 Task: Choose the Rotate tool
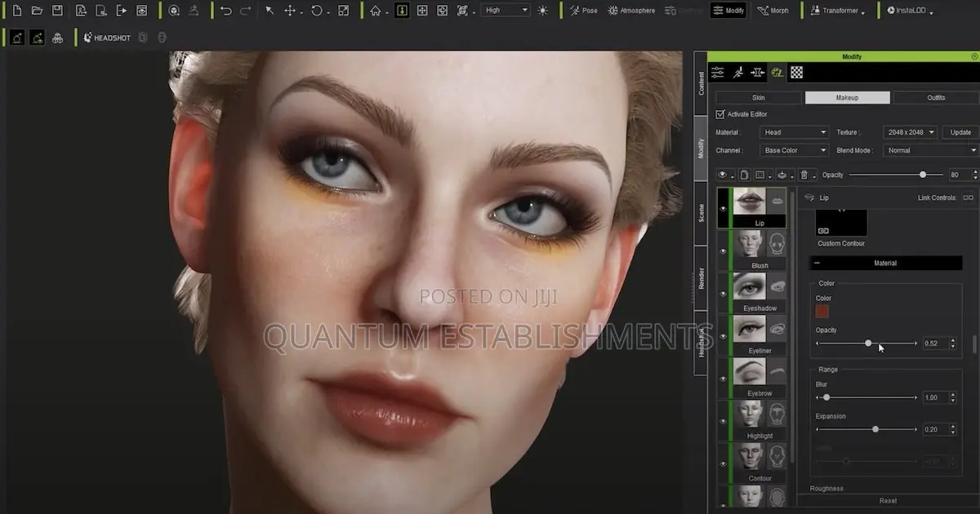tap(317, 11)
